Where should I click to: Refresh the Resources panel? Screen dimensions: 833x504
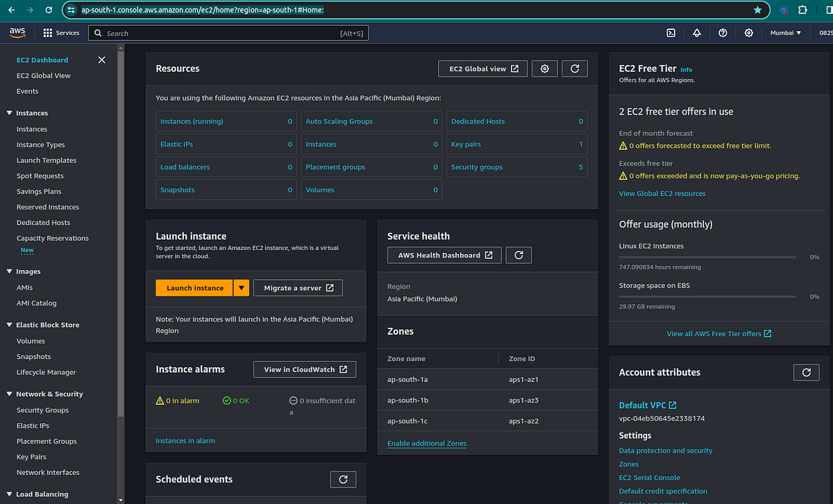(x=575, y=69)
